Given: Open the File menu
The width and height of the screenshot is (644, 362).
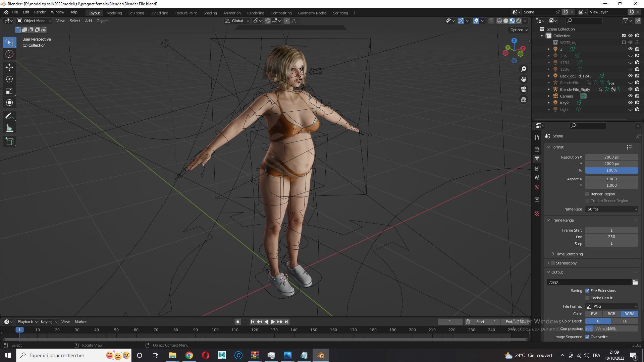Looking at the screenshot, I should point(15,12).
